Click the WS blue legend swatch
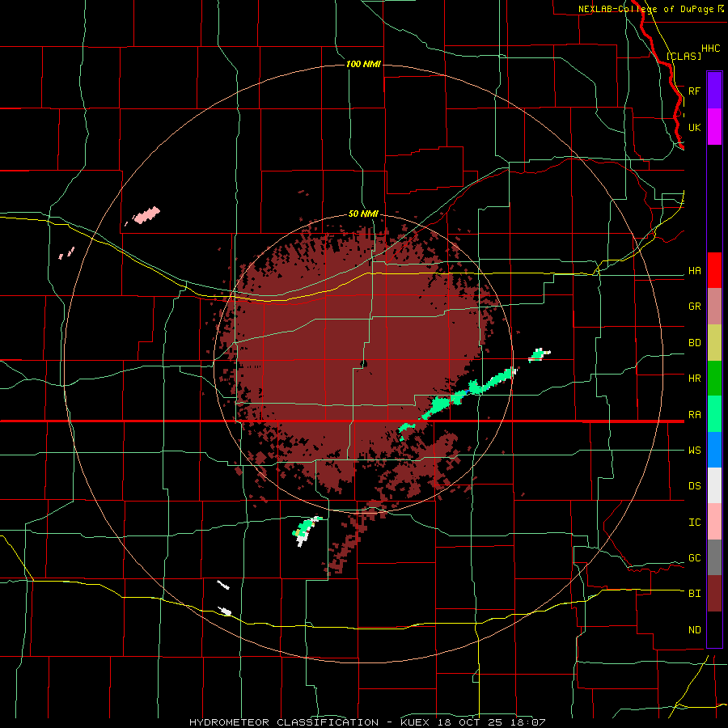728x728 pixels. point(714,450)
